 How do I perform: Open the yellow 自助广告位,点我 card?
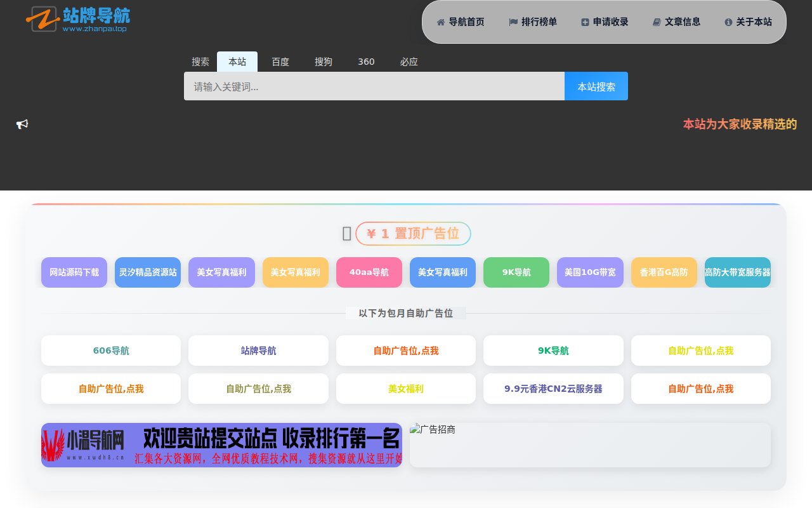click(x=701, y=351)
